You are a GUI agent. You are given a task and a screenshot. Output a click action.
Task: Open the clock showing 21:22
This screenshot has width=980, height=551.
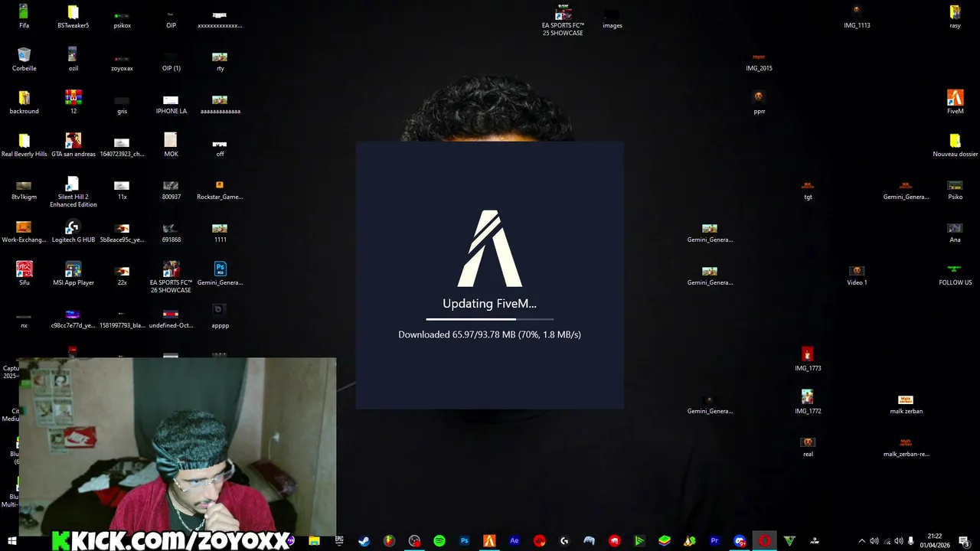click(935, 540)
